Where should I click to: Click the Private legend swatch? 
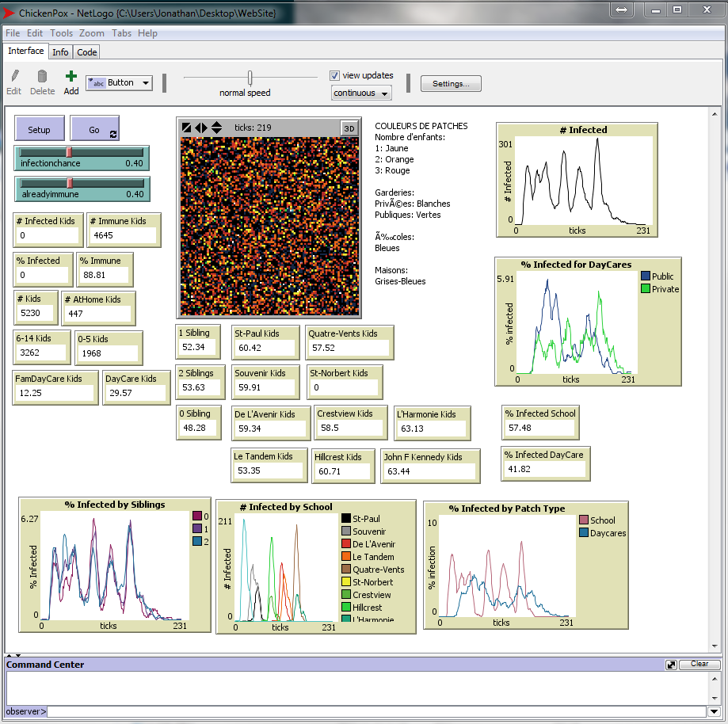[645, 289]
